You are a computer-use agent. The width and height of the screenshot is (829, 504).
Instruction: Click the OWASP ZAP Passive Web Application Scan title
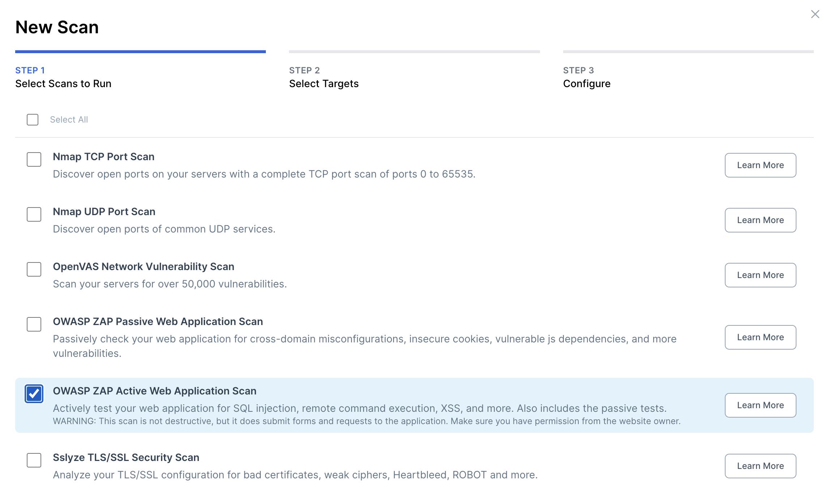pyautogui.click(x=158, y=321)
